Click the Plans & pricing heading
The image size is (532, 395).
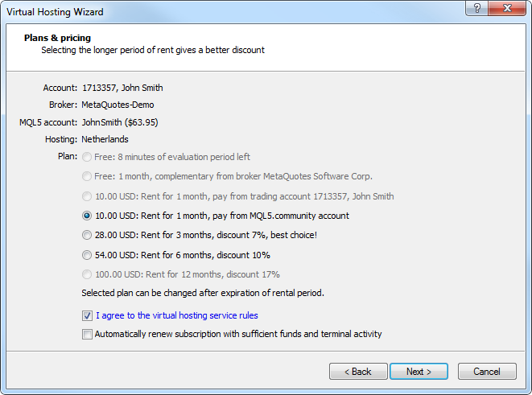point(57,38)
